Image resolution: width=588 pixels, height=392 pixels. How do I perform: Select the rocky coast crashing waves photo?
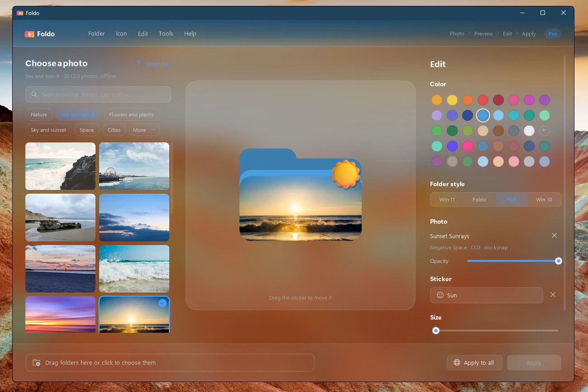point(60,166)
